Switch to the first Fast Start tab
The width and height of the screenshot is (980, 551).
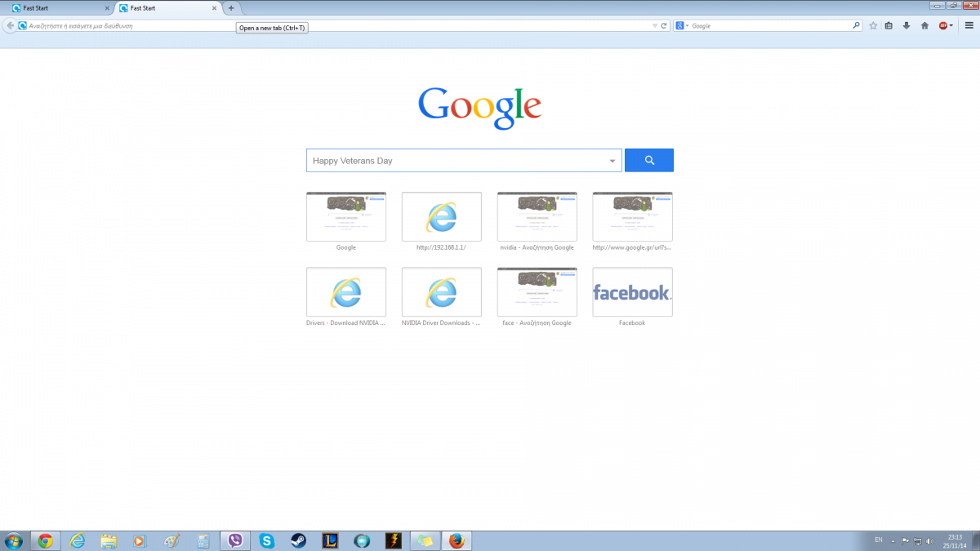click(60, 8)
